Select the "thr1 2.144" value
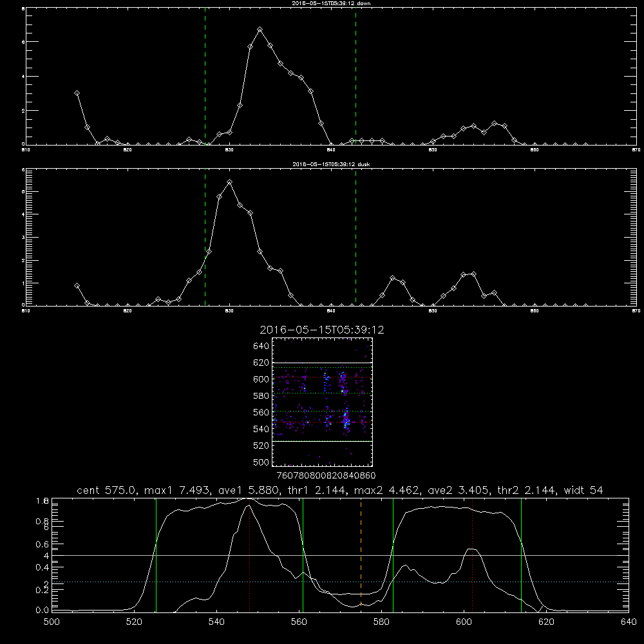Screen dimensions: 644x644 [x=317, y=490]
